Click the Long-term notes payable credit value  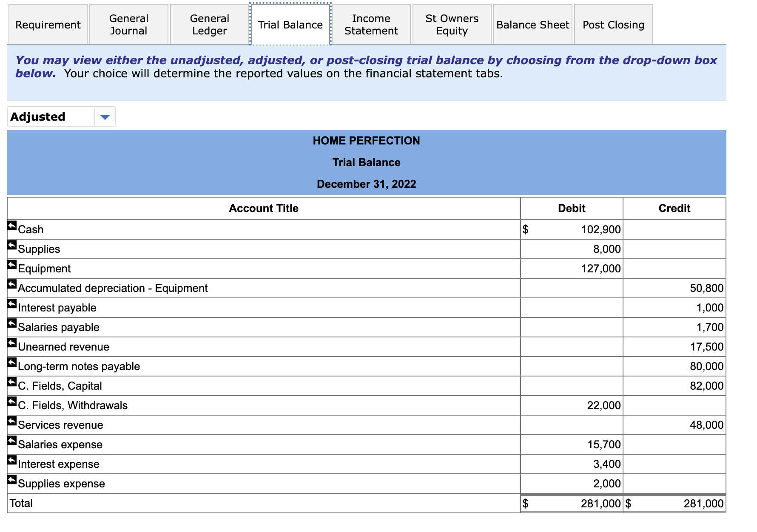(707, 366)
